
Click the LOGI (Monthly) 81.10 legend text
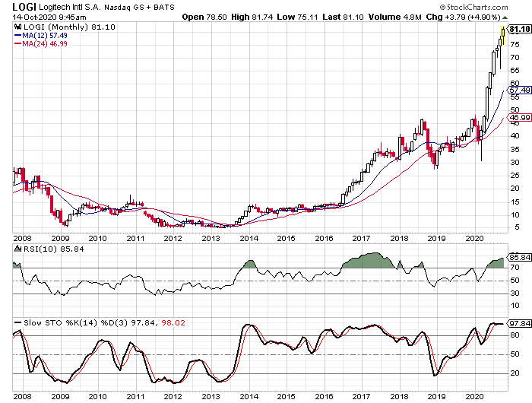pos(69,27)
